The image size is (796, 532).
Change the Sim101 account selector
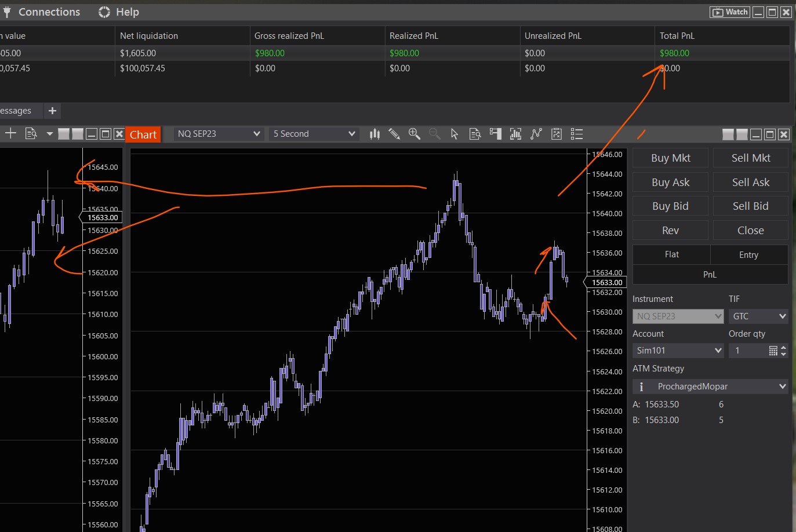click(678, 351)
